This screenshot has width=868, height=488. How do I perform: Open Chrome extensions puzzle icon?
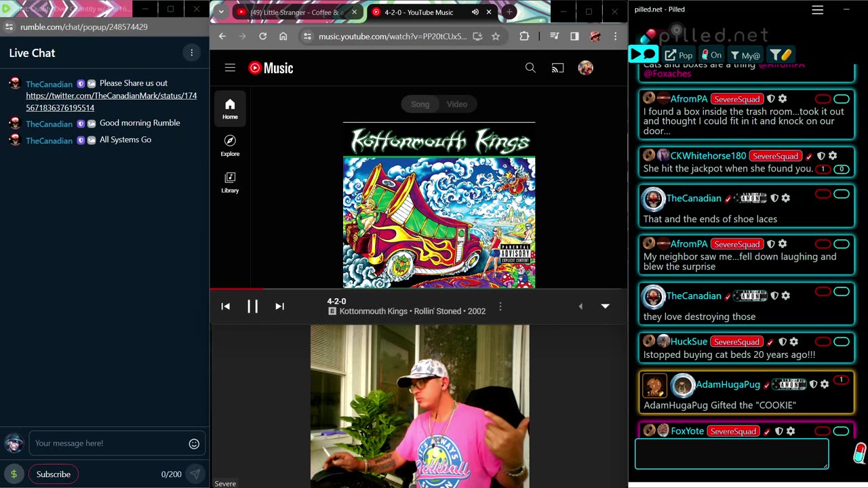pyautogui.click(x=524, y=37)
